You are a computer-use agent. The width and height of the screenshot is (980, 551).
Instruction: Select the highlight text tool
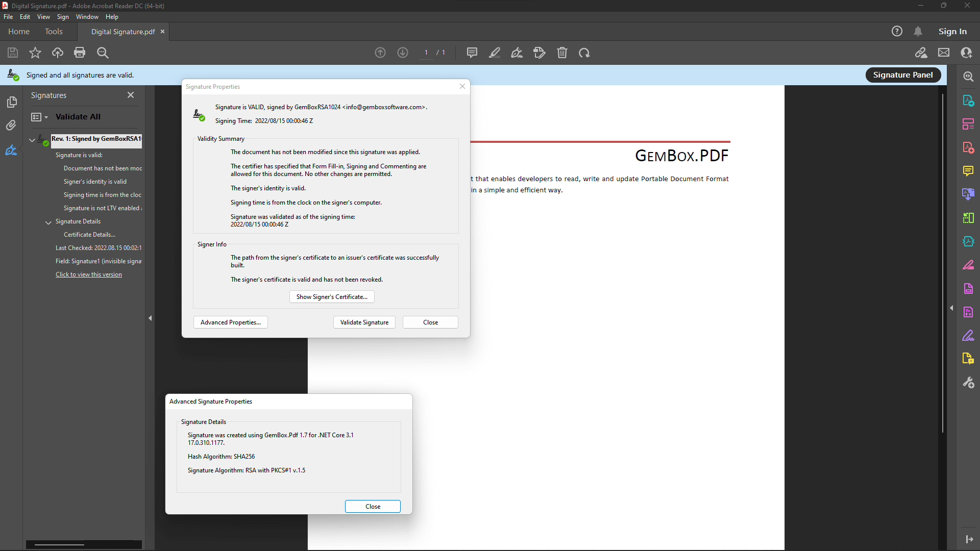click(x=495, y=53)
